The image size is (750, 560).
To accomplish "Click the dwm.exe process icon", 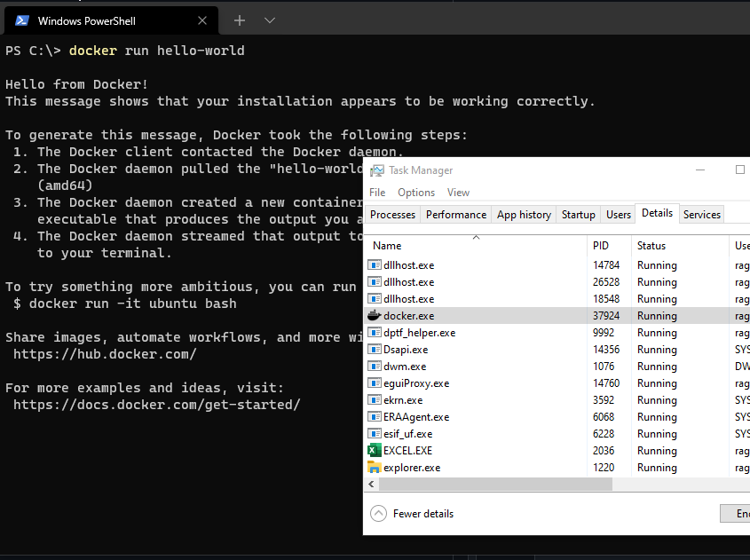I will [374, 367].
